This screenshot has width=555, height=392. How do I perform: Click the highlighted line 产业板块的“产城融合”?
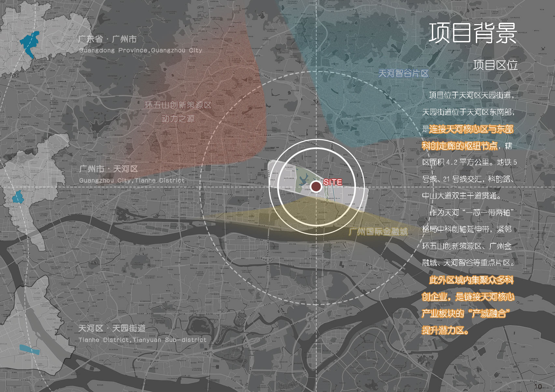466,313
